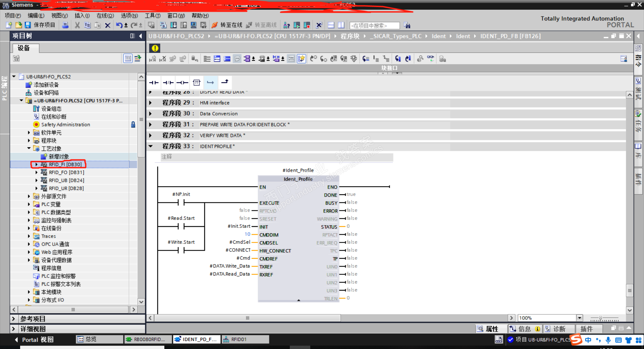Expand network 程序段 30 Data Conversion
The image size is (644, 349).
(150, 114)
